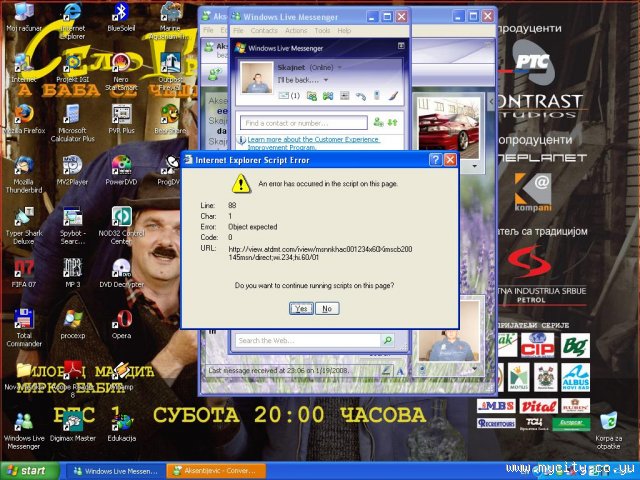Screen dimensions: 640x480
Task: Click the web search magnifier button in Messenger
Action: [387, 340]
